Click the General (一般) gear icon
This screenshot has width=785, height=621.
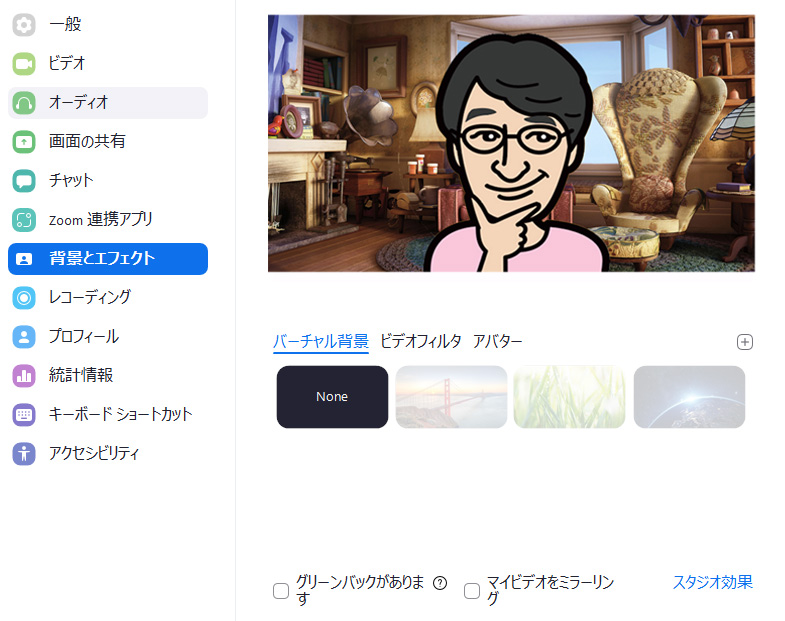[24, 25]
